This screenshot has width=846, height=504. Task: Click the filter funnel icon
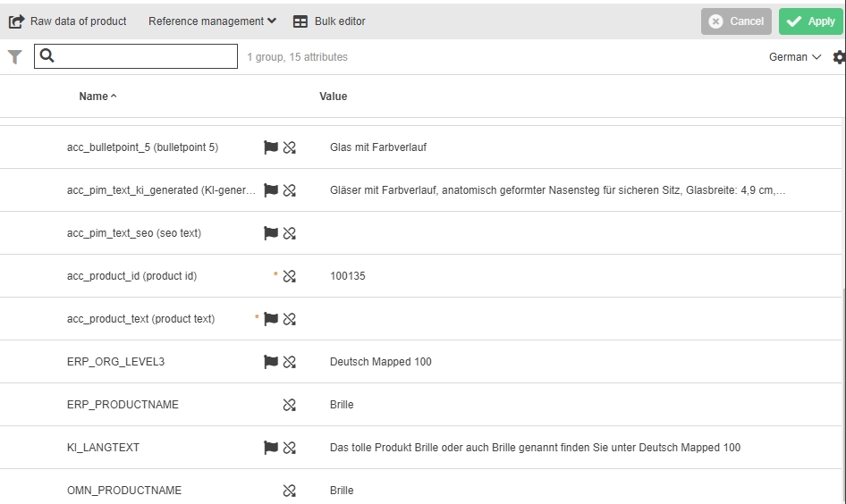pos(15,57)
